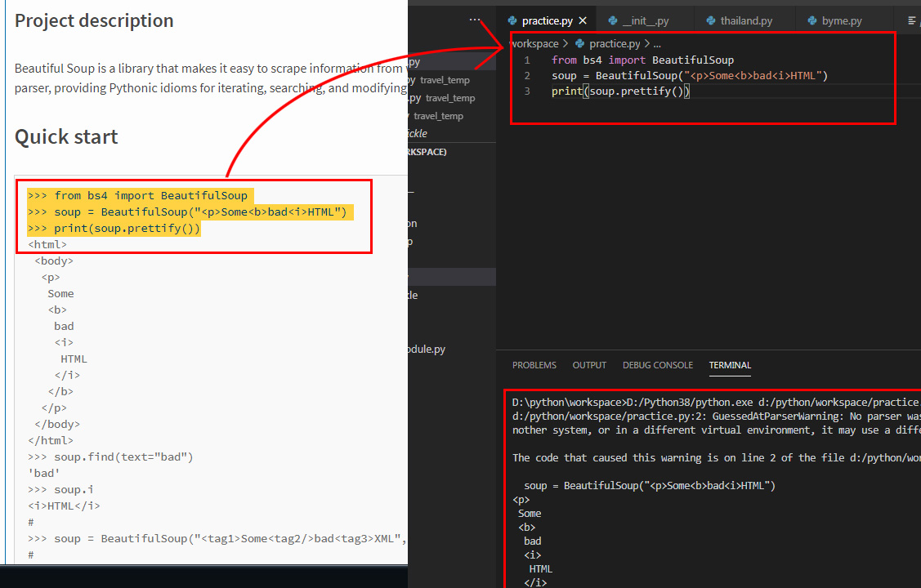Close the practice.py editor tab
The image size is (921, 588).
pos(583,20)
